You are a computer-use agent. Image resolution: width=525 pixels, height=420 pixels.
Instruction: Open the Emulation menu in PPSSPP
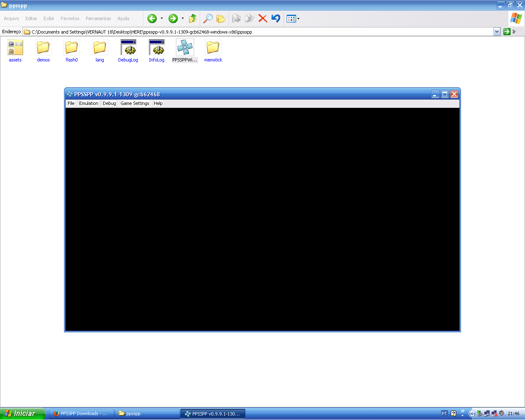(x=89, y=103)
